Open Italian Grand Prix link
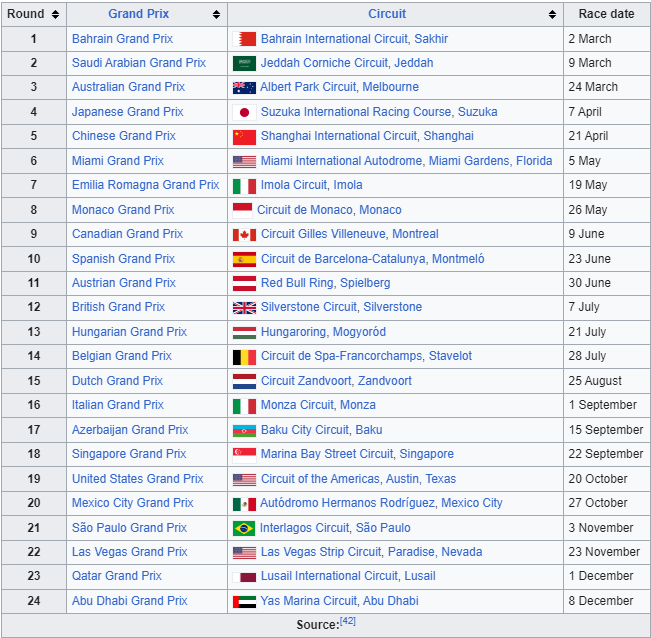Screen dimensions: 651x638 click(117, 405)
